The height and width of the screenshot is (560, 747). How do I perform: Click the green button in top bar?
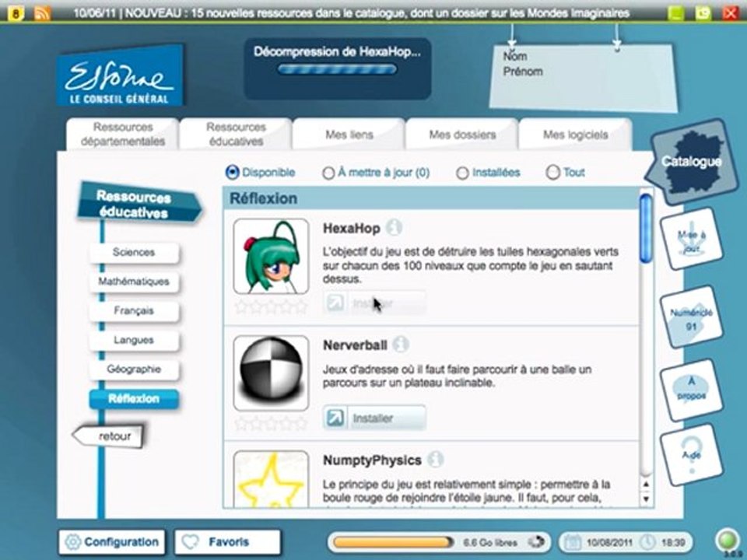click(x=676, y=13)
